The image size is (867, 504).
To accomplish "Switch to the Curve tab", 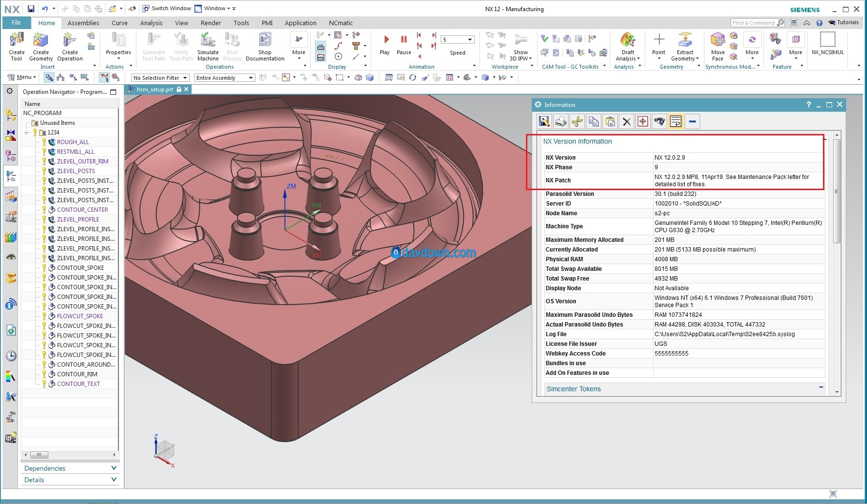I will click(x=120, y=23).
